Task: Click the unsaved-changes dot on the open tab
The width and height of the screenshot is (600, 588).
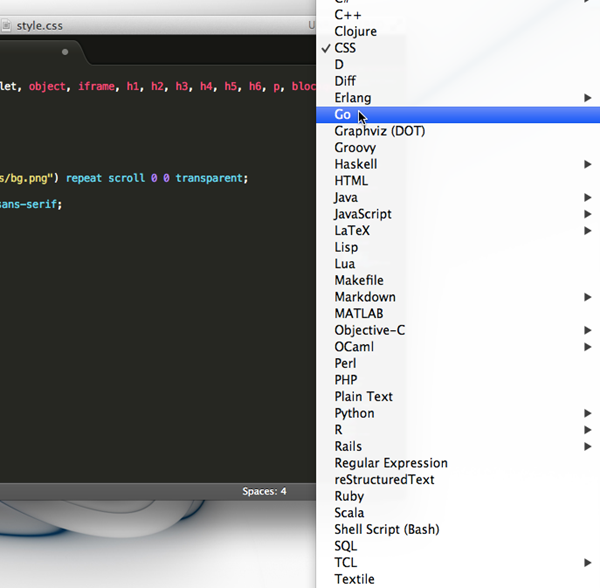Action: click(x=65, y=51)
